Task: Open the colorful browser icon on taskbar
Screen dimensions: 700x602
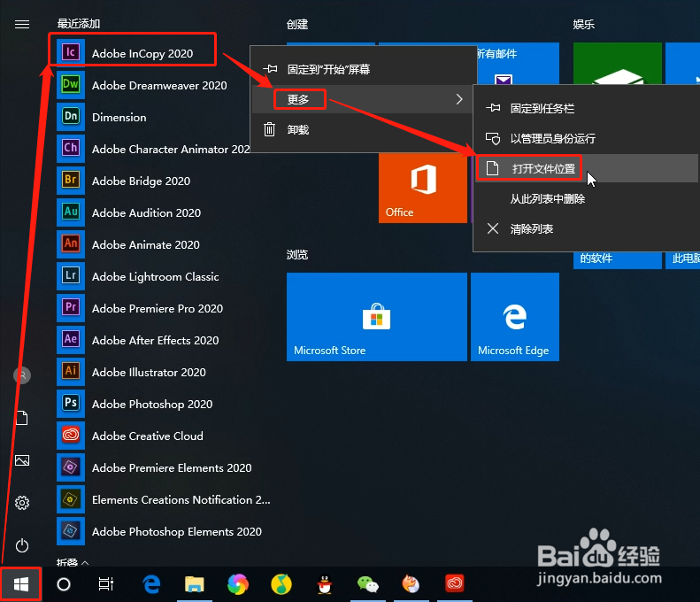Action: tap(238, 584)
